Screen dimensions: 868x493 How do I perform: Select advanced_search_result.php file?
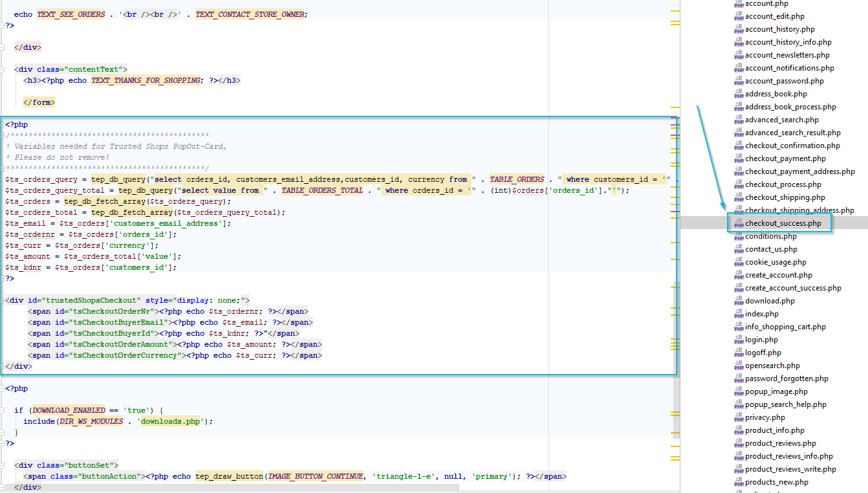pyautogui.click(x=793, y=133)
